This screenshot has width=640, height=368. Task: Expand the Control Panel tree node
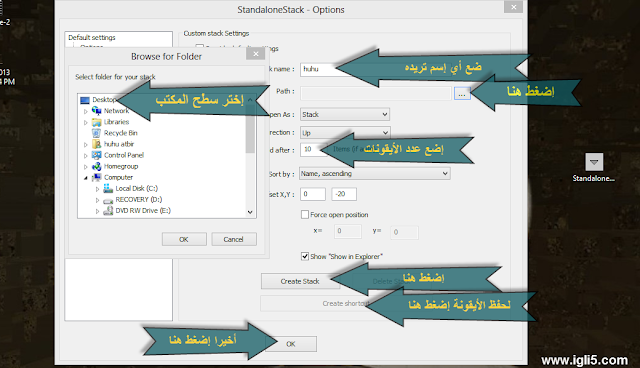coord(86,156)
